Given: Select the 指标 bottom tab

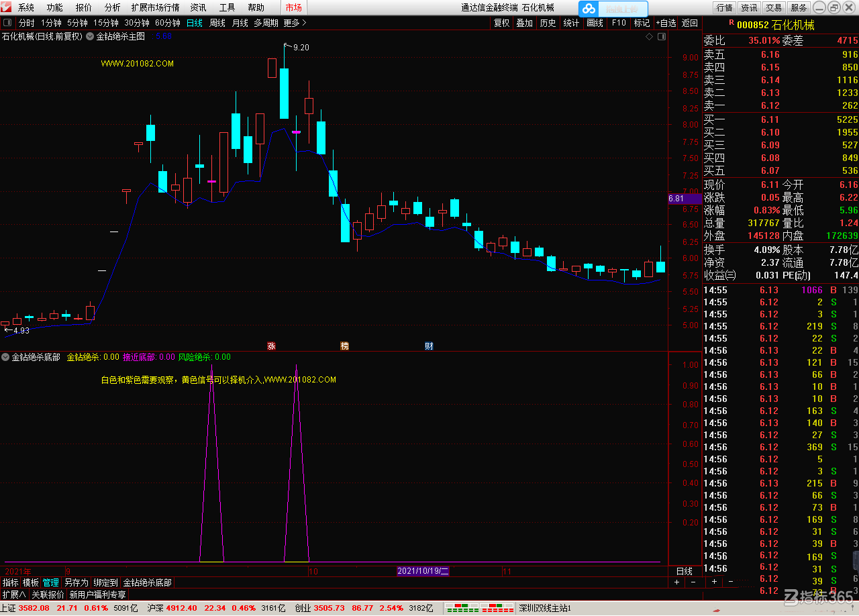Looking at the screenshot, I should 11,582.
